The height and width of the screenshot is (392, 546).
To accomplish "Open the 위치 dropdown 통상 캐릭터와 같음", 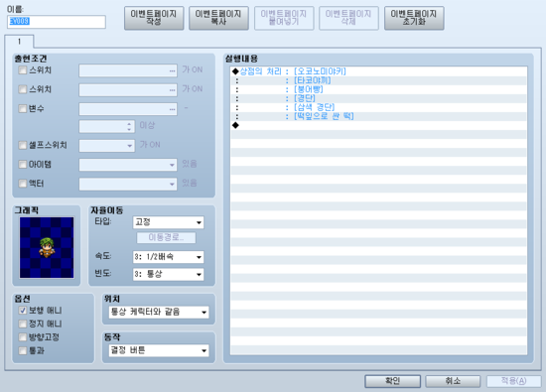I will click(159, 312).
